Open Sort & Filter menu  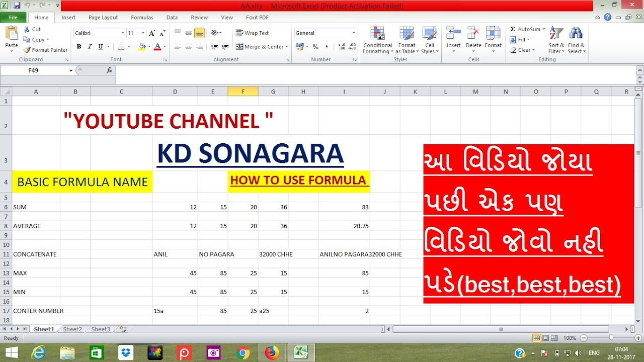pos(556,40)
